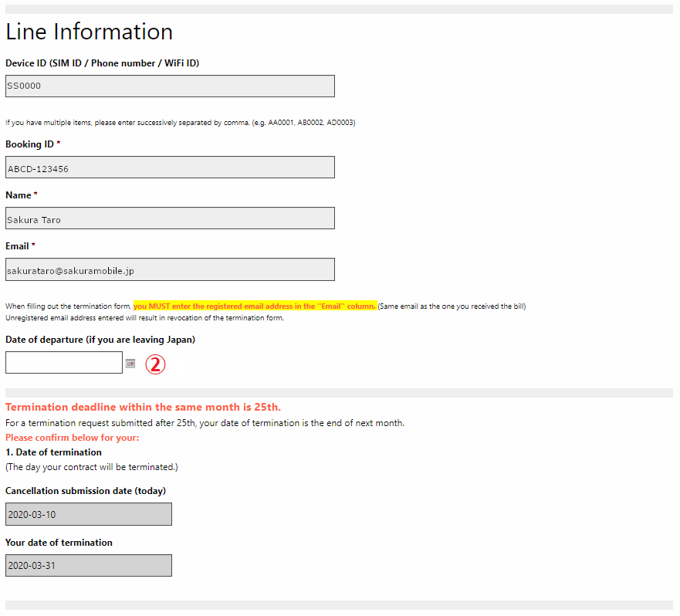Click the 'Termination deadline within the same month' text

143,407
